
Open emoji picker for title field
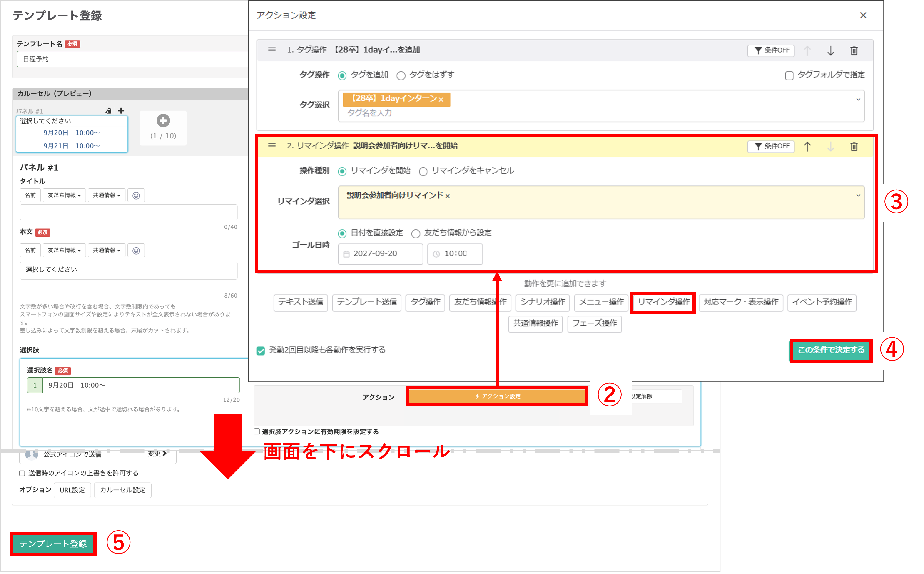[136, 196]
